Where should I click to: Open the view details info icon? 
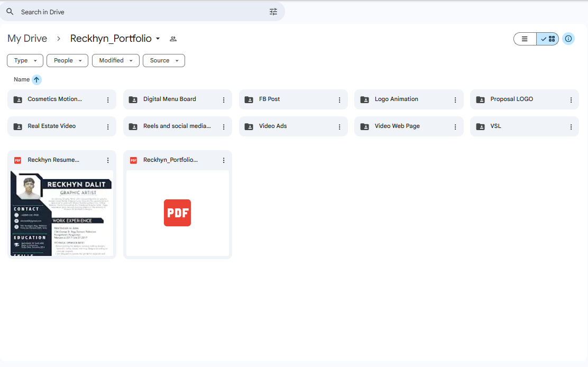(568, 39)
